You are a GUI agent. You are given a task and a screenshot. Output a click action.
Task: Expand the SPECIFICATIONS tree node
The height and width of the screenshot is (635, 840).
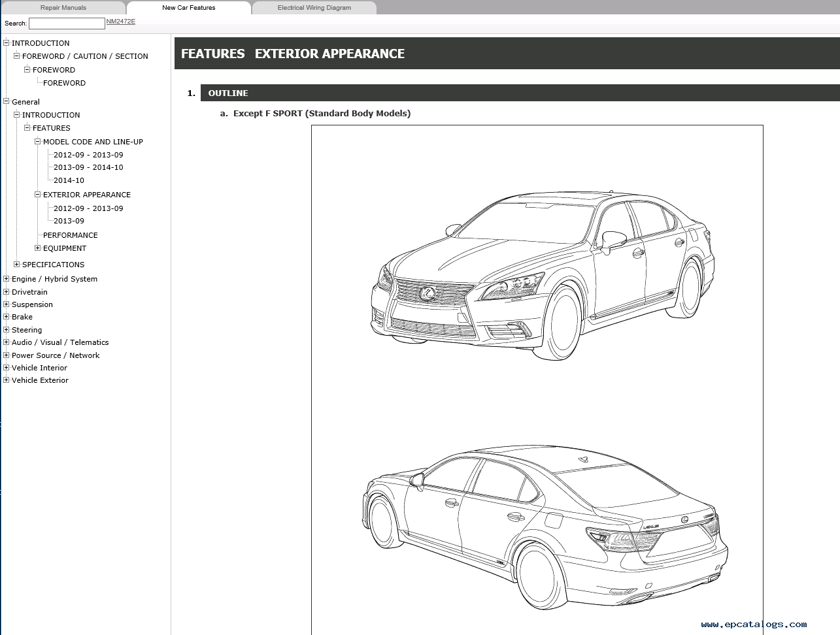click(x=17, y=264)
